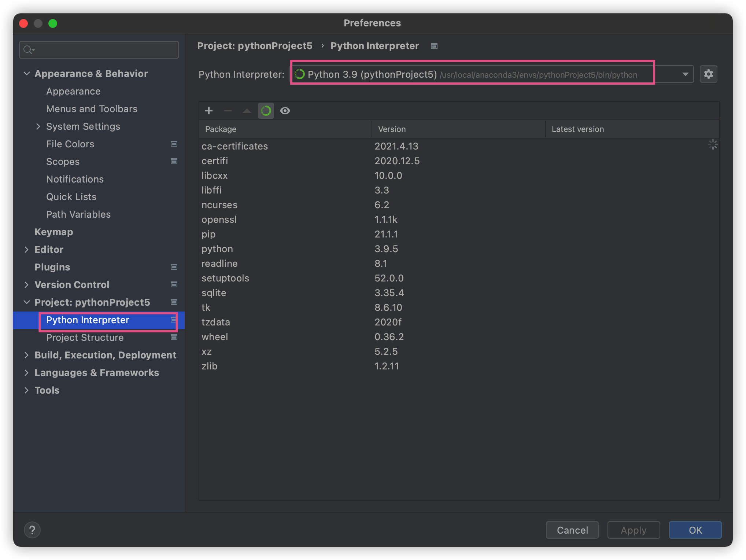Expand the System Settings tree node

point(38,126)
